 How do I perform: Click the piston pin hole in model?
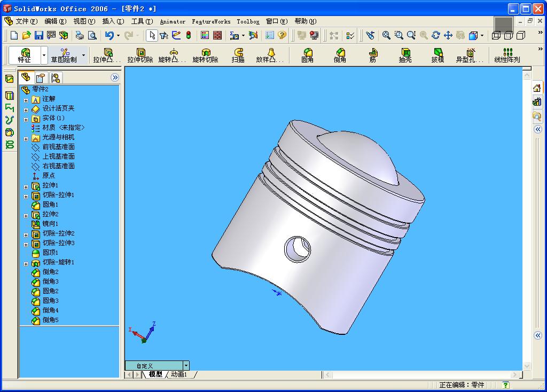click(x=298, y=249)
